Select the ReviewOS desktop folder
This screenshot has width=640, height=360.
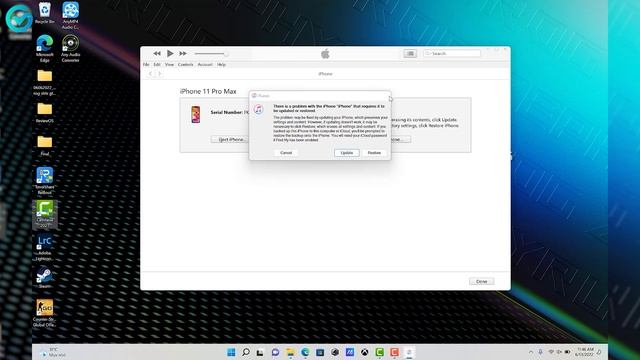pyautogui.click(x=44, y=113)
